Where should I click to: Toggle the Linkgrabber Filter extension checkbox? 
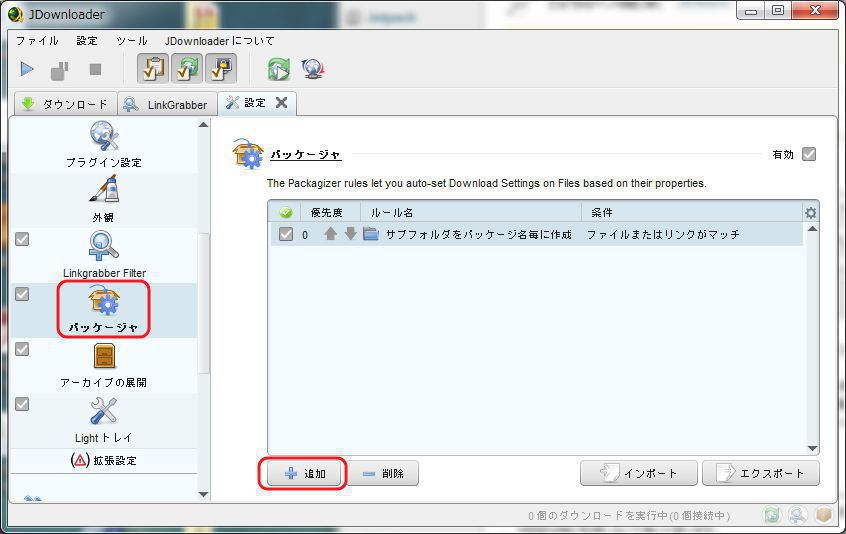click(x=22, y=239)
